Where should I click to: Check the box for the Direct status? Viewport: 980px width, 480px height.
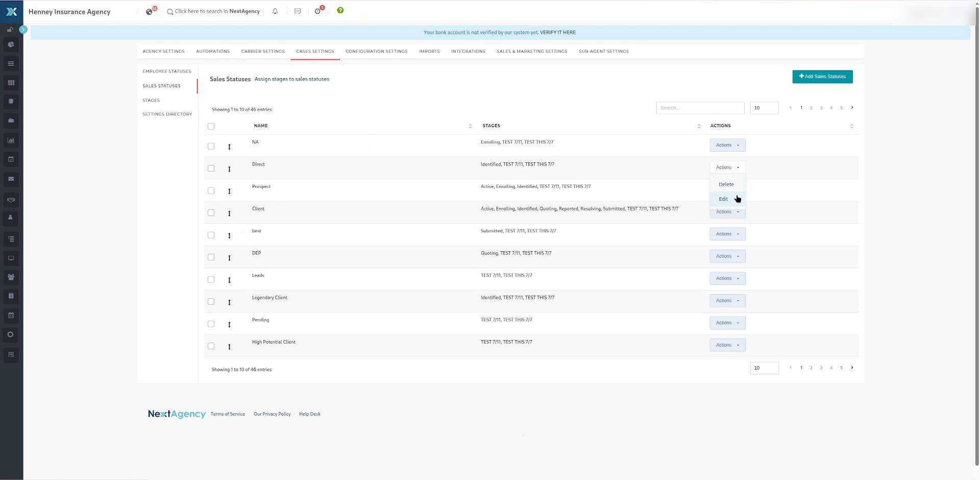point(211,168)
